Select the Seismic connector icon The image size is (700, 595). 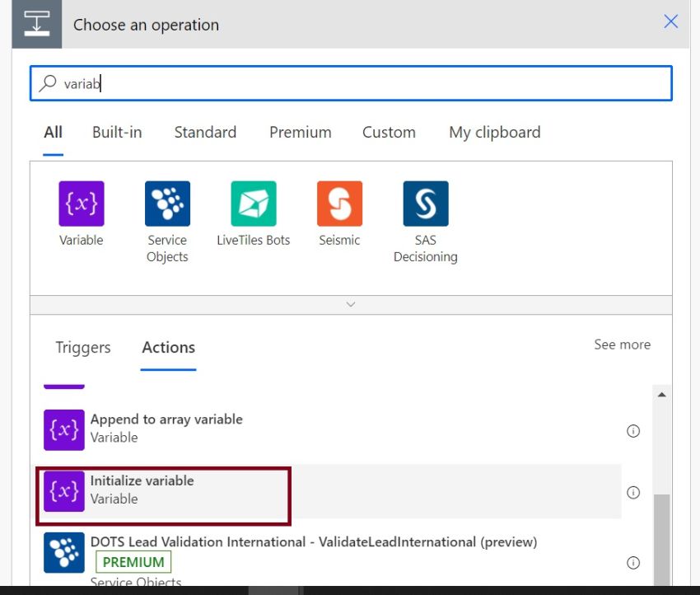click(339, 202)
